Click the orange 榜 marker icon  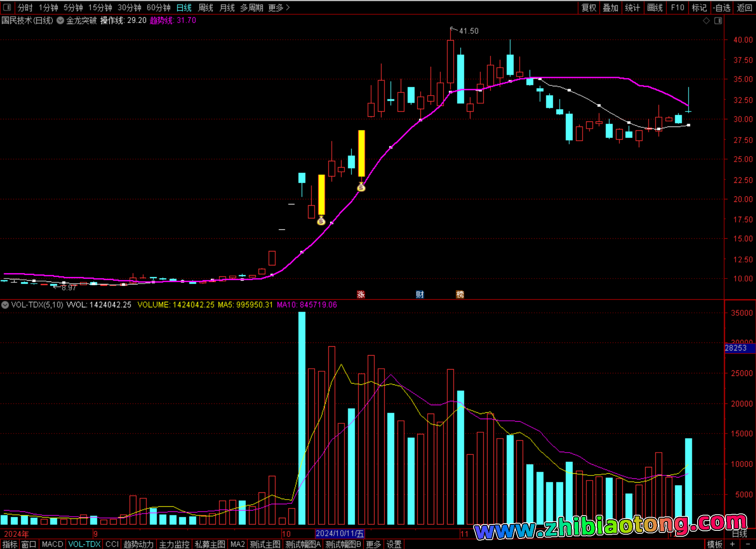(x=460, y=295)
